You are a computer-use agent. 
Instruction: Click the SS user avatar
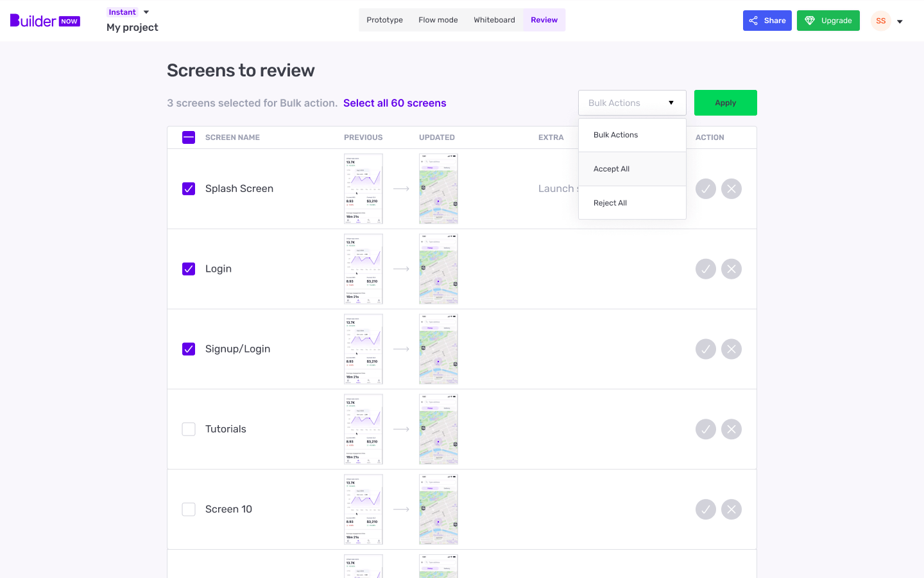[881, 21]
